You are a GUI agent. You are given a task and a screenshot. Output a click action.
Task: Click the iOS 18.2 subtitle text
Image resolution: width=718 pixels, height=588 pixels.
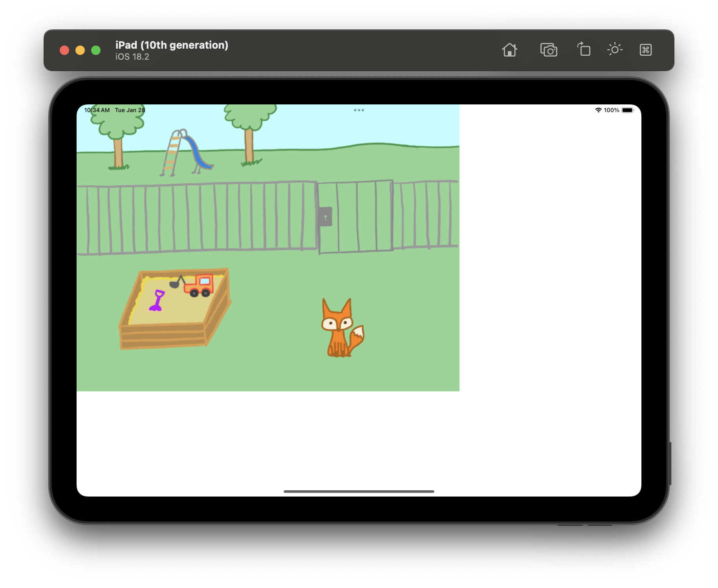tap(132, 57)
